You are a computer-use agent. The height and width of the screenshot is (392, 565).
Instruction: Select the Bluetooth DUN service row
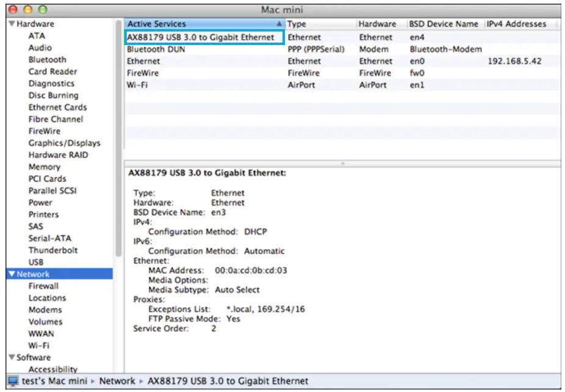(342, 49)
